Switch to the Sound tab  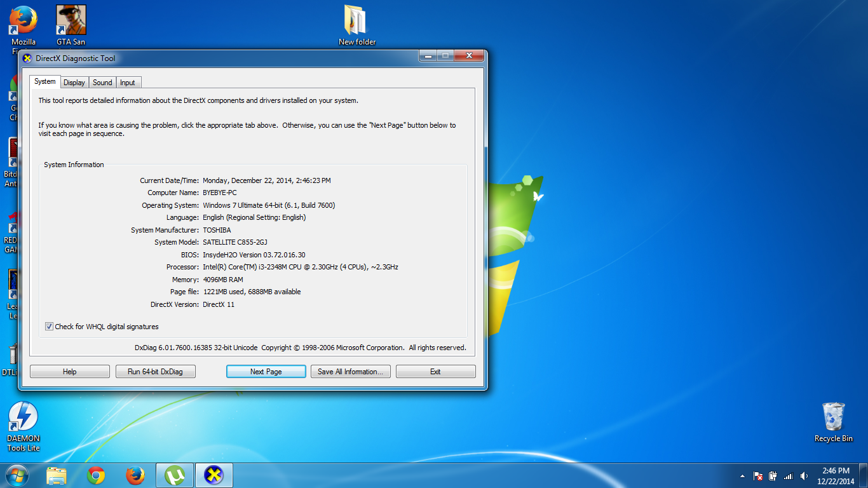click(102, 83)
